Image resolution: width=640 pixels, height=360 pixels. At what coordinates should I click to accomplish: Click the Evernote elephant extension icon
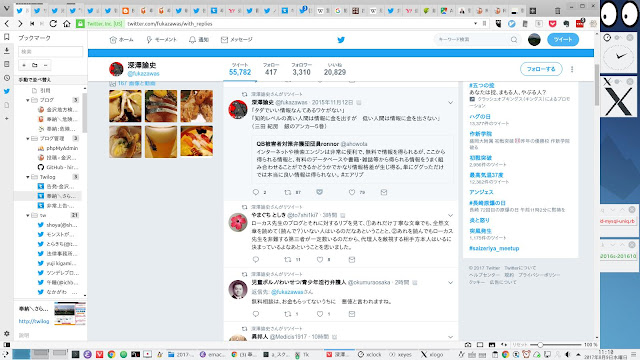[x=566, y=24]
